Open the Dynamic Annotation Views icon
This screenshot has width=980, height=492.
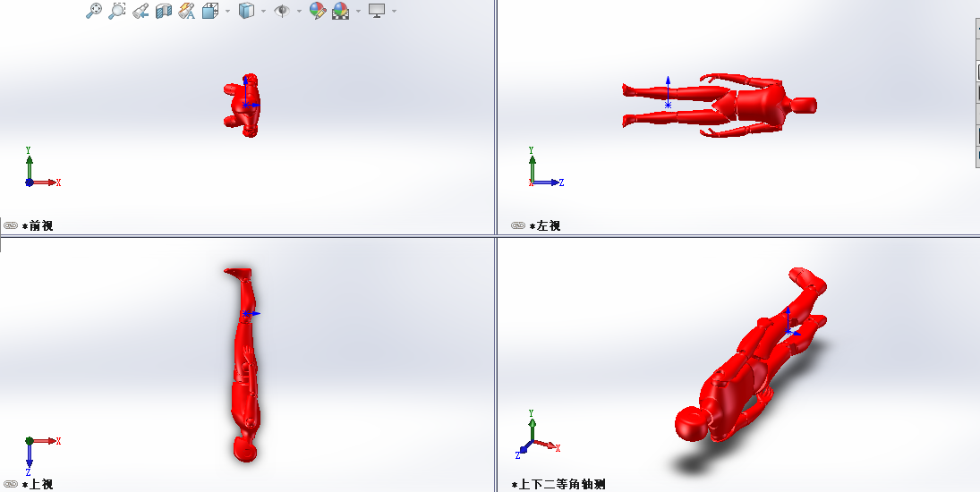click(186, 11)
